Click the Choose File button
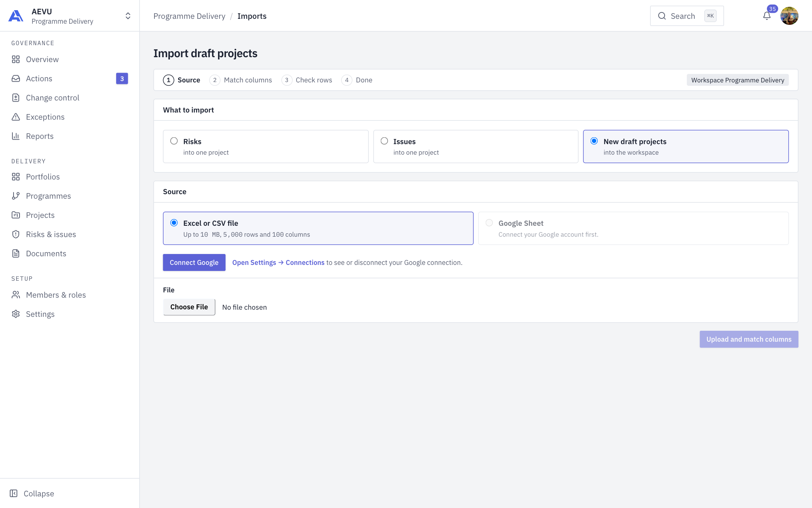The width and height of the screenshot is (812, 508). click(189, 307)
